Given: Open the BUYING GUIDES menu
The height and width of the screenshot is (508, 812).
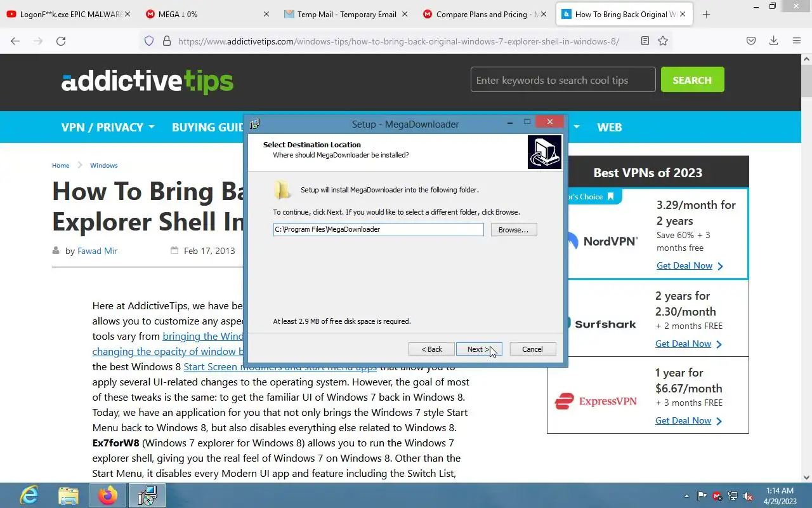Looking at the screenshot, I should 208,127.
